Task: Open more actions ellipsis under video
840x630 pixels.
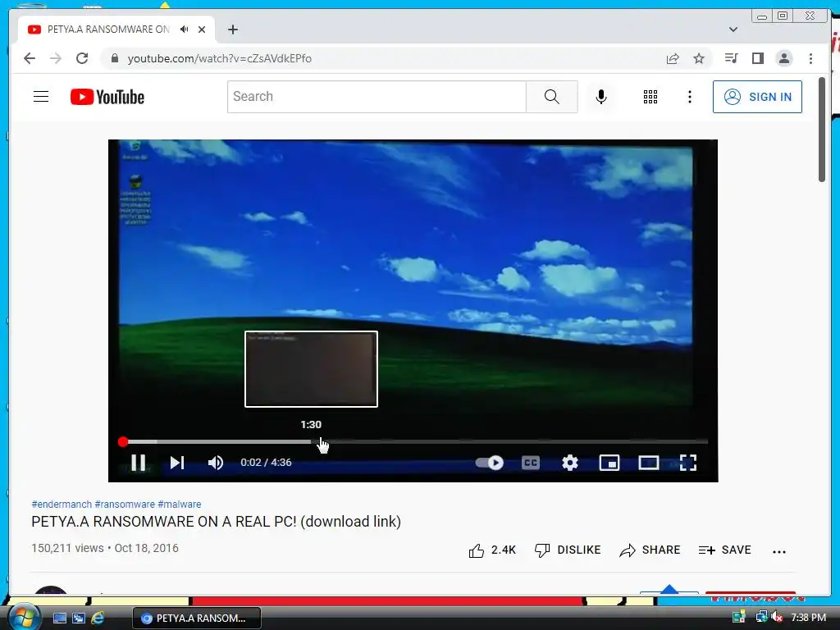Action: click(779, 551)
